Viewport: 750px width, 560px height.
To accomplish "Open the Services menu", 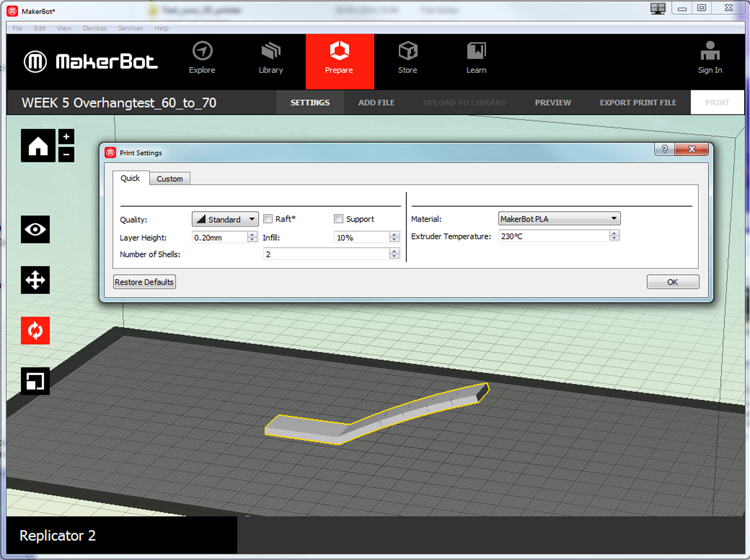I will click(x=131, y=28).
